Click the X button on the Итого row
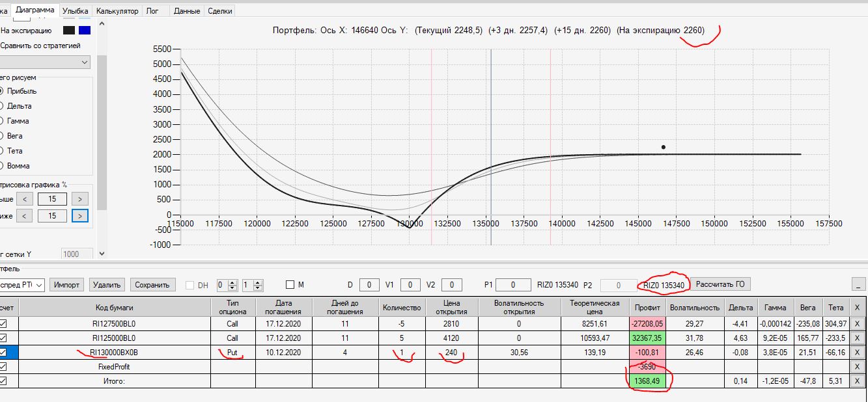Image resolution: width=868 pixels, height=402 pixels. [857, 381]
